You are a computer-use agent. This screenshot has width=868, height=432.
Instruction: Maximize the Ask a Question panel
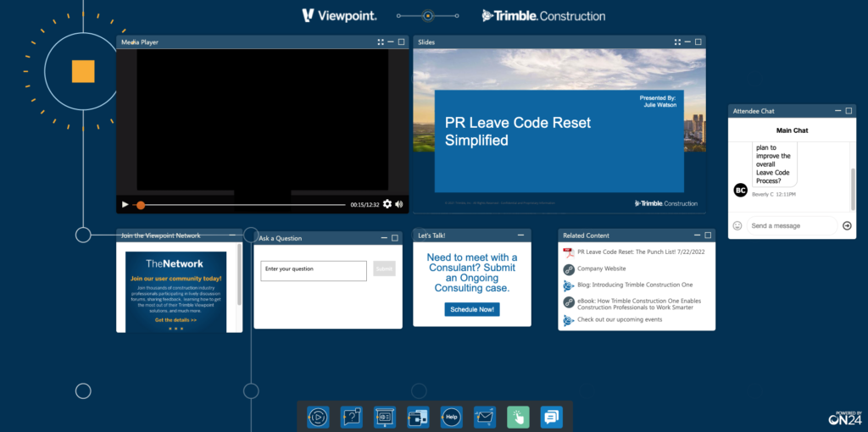pyautogui.click(x=395, y=238)
